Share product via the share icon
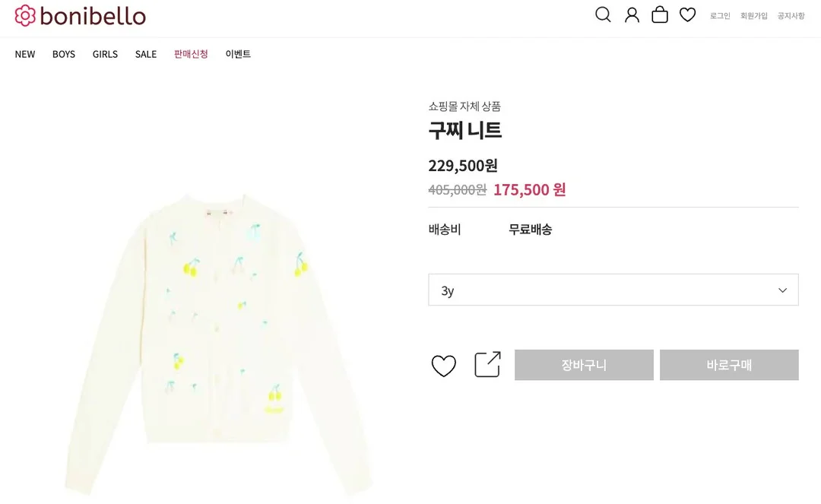Screen dimensions: 821x504 487,364
